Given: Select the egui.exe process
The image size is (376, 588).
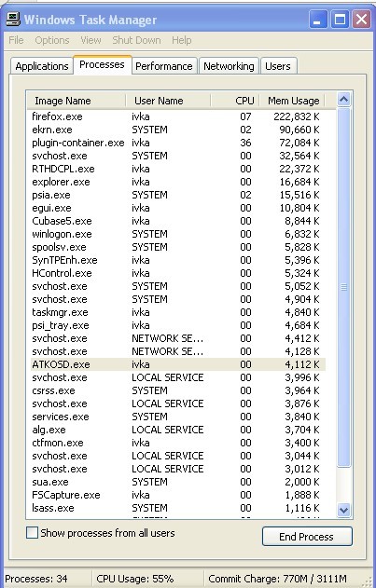Looking at the screenshot, I should [x=176, y=208].
